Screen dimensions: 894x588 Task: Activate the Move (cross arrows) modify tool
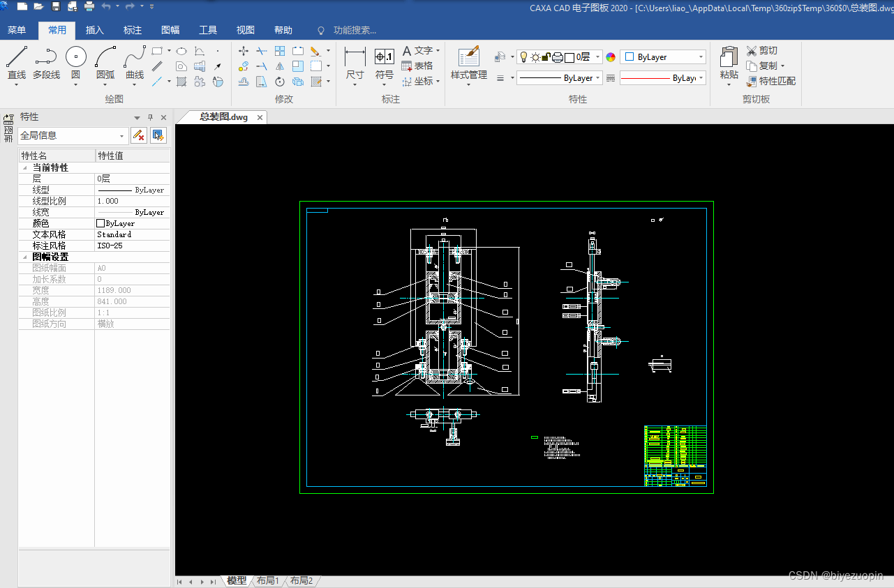click(x=244, y=51)
